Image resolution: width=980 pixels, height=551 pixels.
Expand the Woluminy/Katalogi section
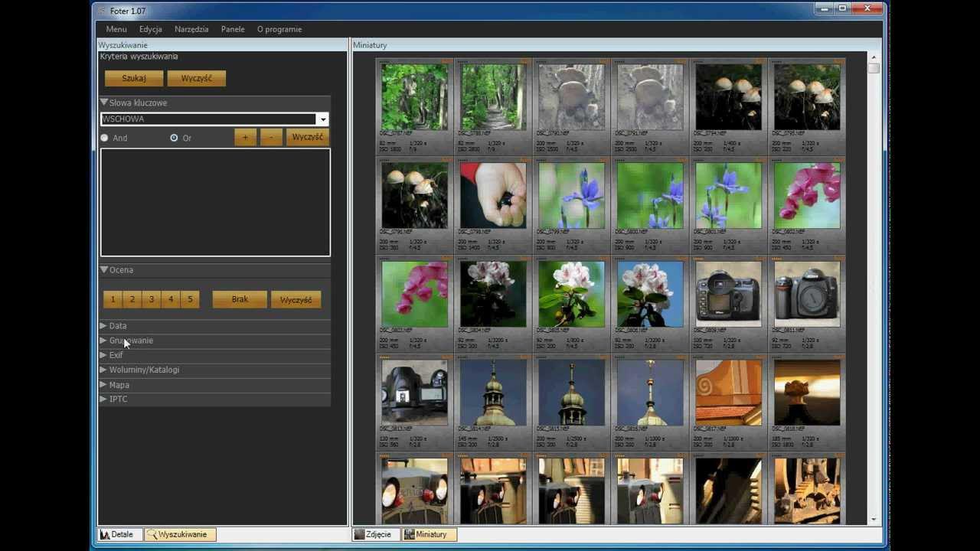pos(104,370)
